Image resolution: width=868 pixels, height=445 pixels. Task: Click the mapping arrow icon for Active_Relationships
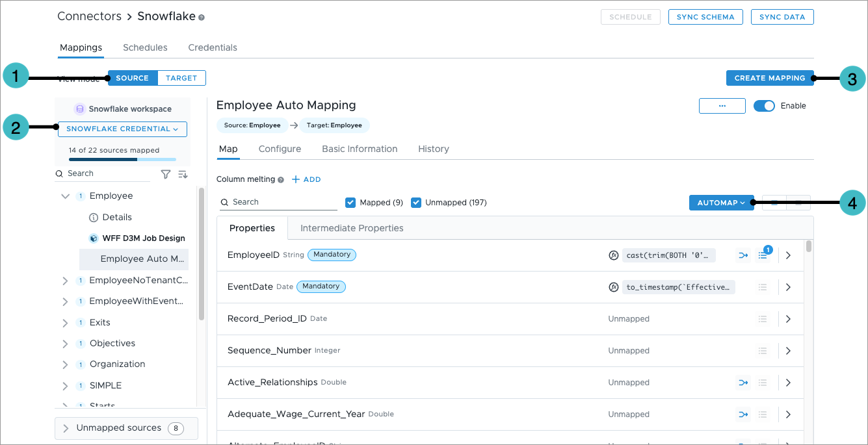tap(743, 383)
